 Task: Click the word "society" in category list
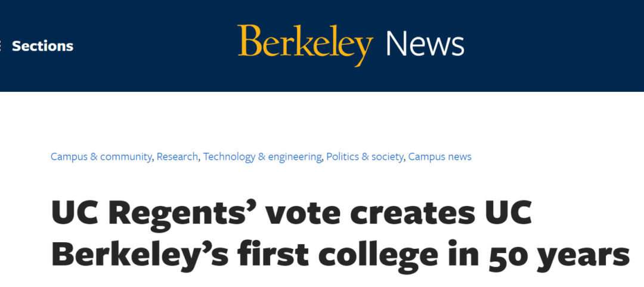(x=389, y=157)
